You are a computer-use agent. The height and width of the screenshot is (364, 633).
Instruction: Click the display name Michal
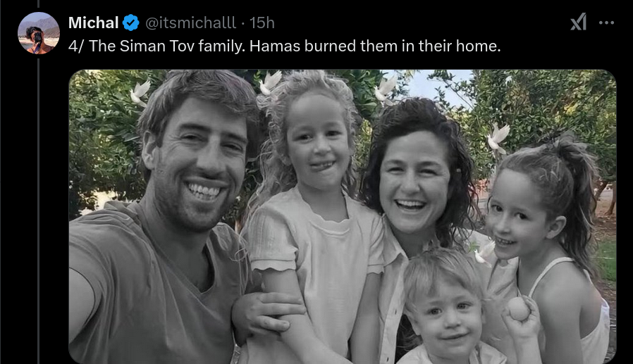(93, 23)
